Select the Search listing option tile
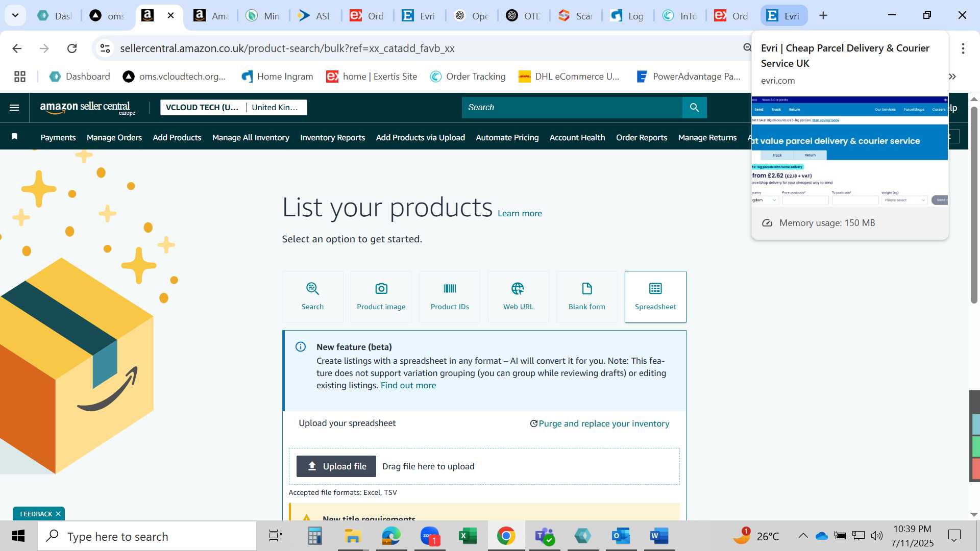 (312, 296)
